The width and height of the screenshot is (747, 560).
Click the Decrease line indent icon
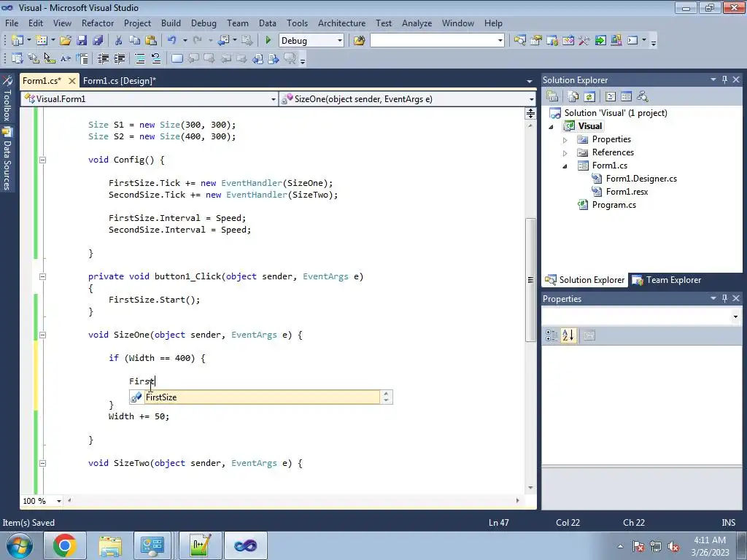tap(103, 58)
